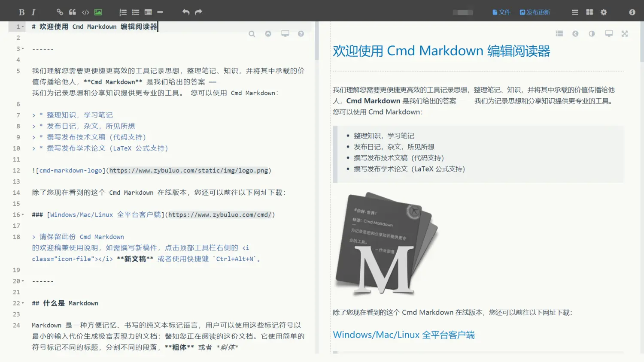The image size is (644, 362).
Task: Click the 请保留此份 Cmd Markdown quote on line 18
Action: pos(82,237)
